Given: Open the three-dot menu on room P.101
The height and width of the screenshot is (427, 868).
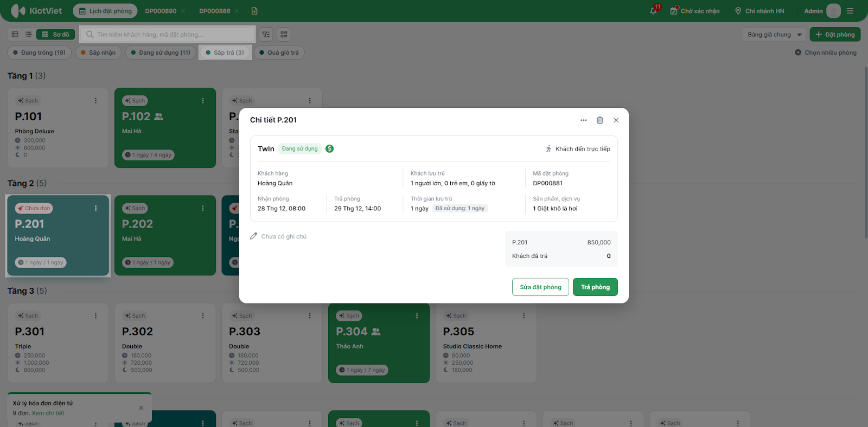Looking at the screenshot, I should click(95, 101).
